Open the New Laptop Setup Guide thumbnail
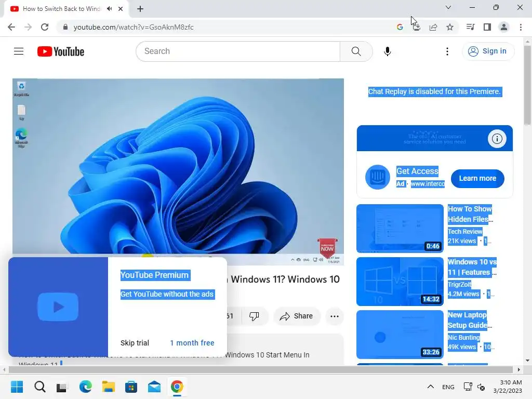This screenshot has height=399, width=532. [400, 334]
